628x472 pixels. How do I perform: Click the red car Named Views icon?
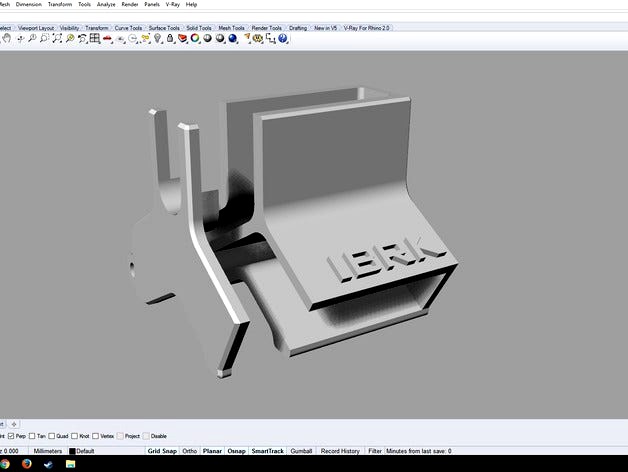click(107, 38)
